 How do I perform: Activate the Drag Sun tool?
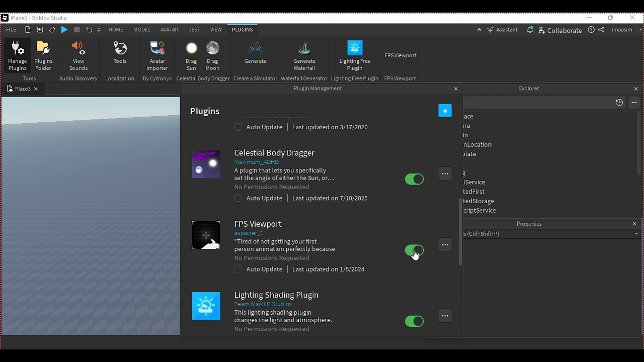(191, 56)
